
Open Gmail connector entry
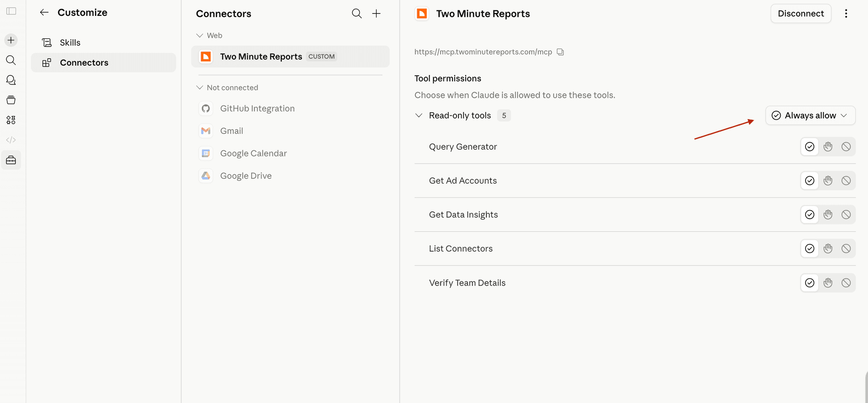(x=290, y=131)
